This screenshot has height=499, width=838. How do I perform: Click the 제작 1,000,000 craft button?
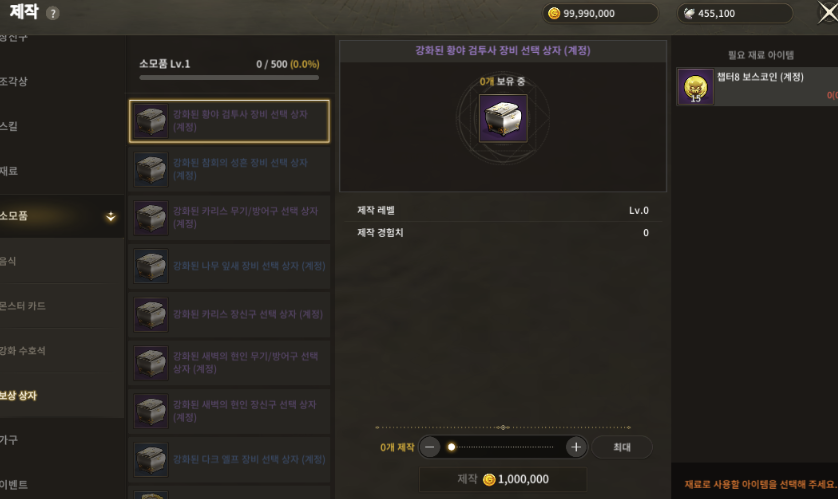click(x=503, y=479)
